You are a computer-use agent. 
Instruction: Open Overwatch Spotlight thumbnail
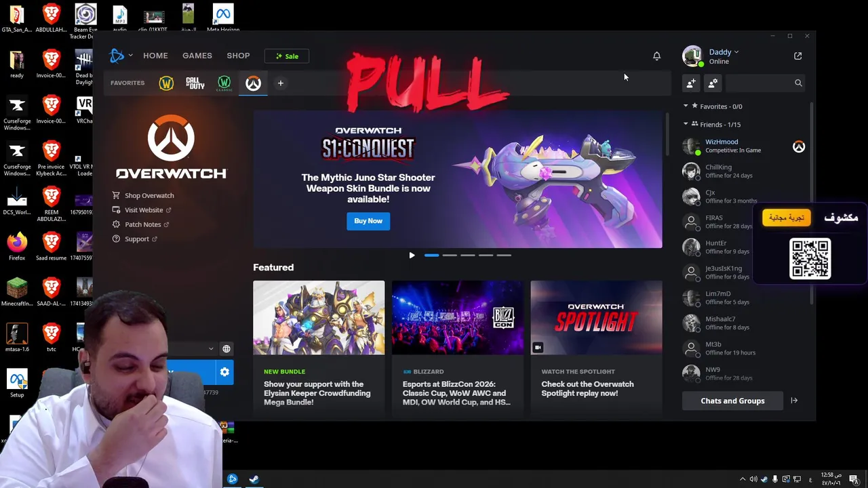point(596,317)
